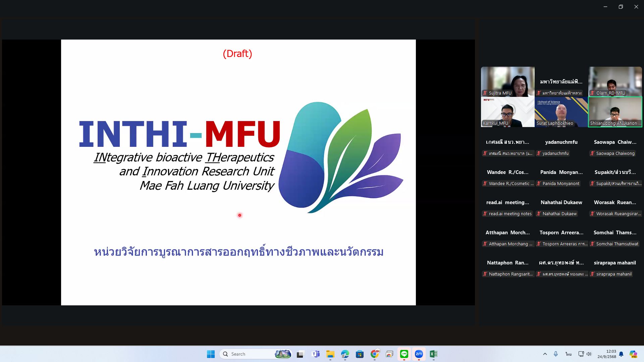
Task: Click microphone icon in system tray
Action: 556,354
